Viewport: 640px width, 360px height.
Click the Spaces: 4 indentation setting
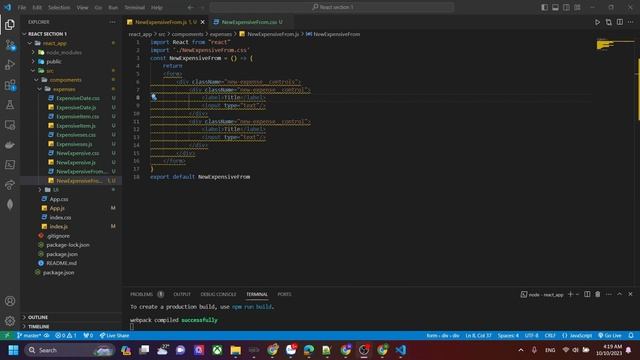pyautogui.click(x=508, y=336)
